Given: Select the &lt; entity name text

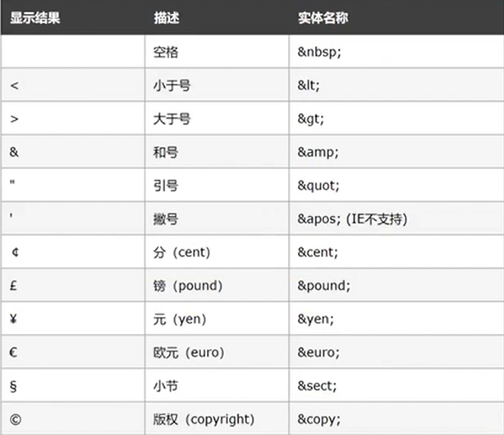Looking at the screenshot, I should (x=310, y=85).
